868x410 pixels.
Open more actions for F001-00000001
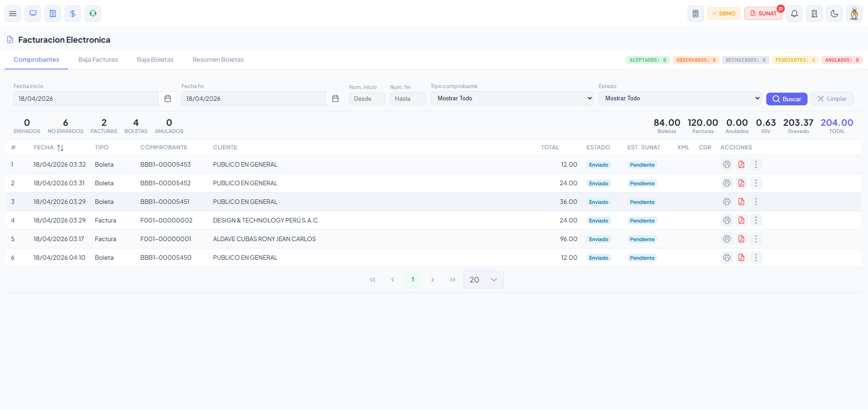click(x=756, y=239)
